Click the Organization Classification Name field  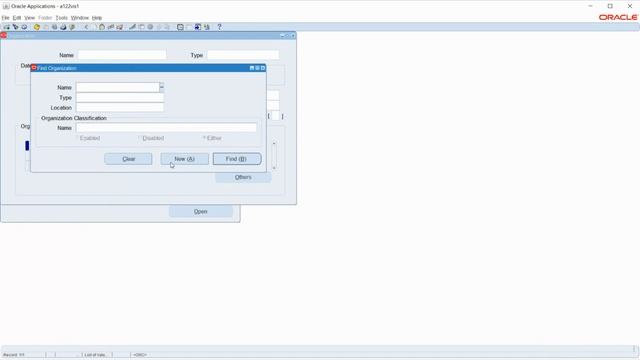click(x=166, y=128)
